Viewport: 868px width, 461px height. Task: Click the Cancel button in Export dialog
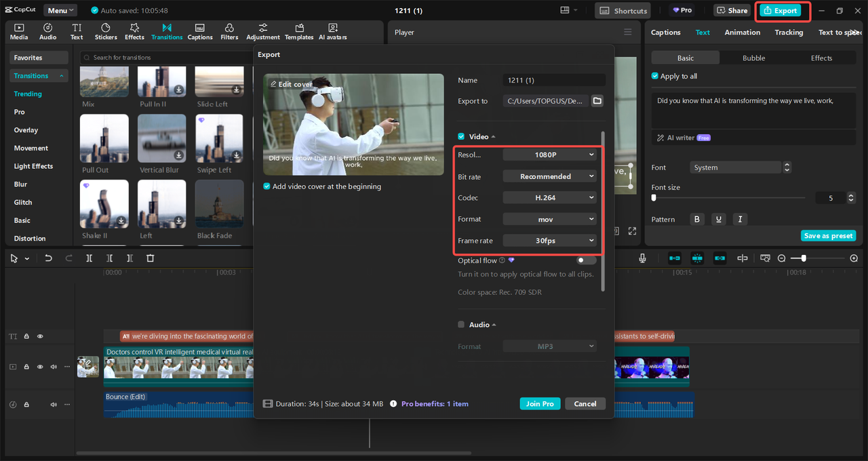tap(585, 403)
